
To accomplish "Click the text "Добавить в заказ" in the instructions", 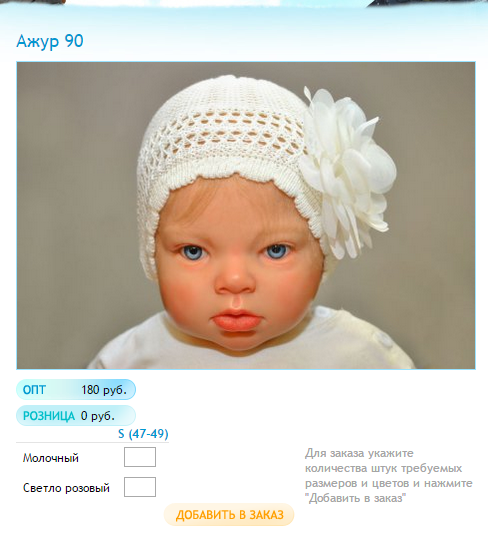I will (355, 498).
